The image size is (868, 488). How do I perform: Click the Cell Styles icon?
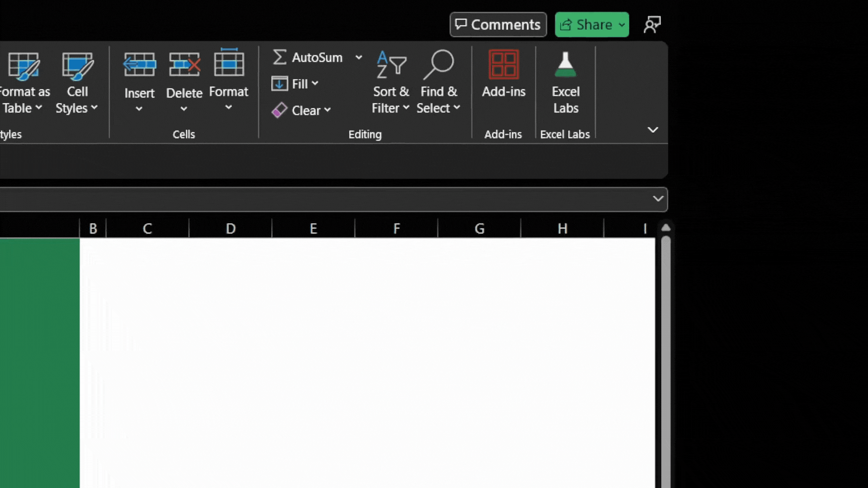tap(77, 66)
